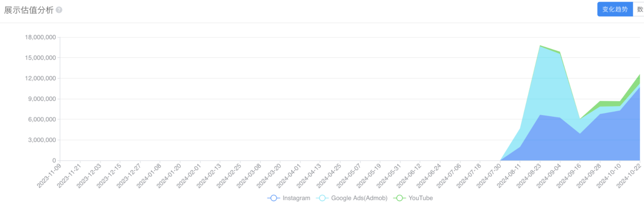The height and width of the screenshot is (206, 644).
Task: Hide the Google Ads(Admob) series via legend text
Action: point(357,198)
